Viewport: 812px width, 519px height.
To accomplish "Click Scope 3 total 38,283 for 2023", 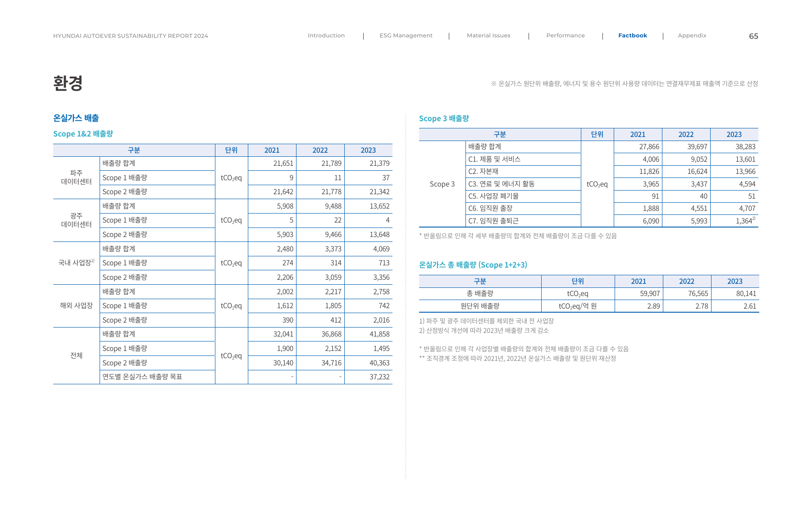I will pyautogui.click(x=745, y=147).
